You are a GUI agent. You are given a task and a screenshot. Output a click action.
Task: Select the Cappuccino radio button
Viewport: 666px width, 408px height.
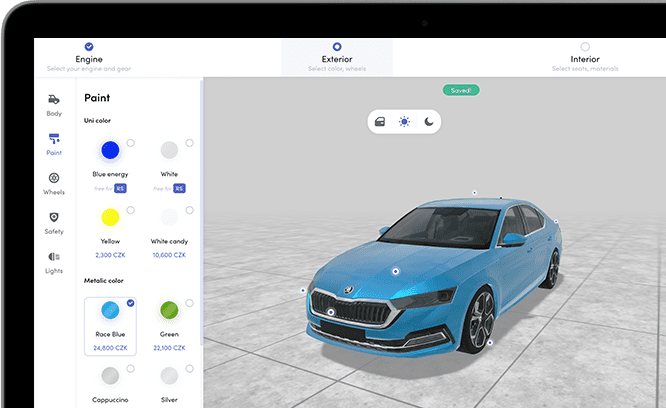(x=130, y=369)
